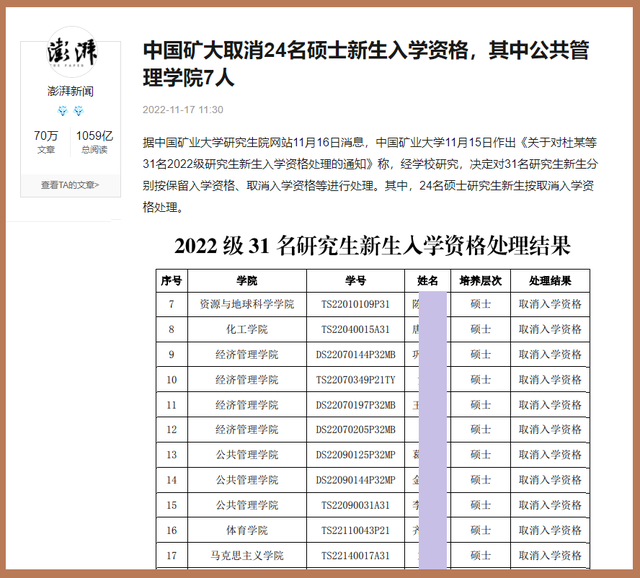This screenshot has width=640, height=578.
Task: Open 查看TA的文章 link
Action: click(70, 185)
